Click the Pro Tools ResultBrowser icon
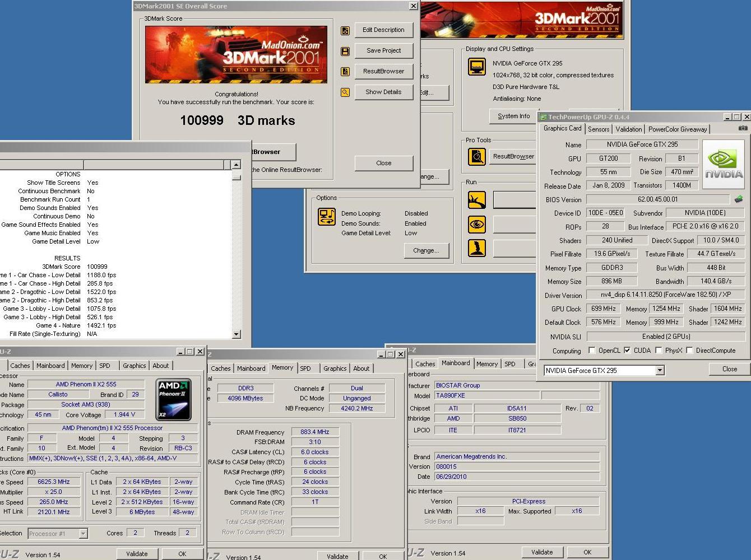 pyautogui.click(x=477, y=156)
